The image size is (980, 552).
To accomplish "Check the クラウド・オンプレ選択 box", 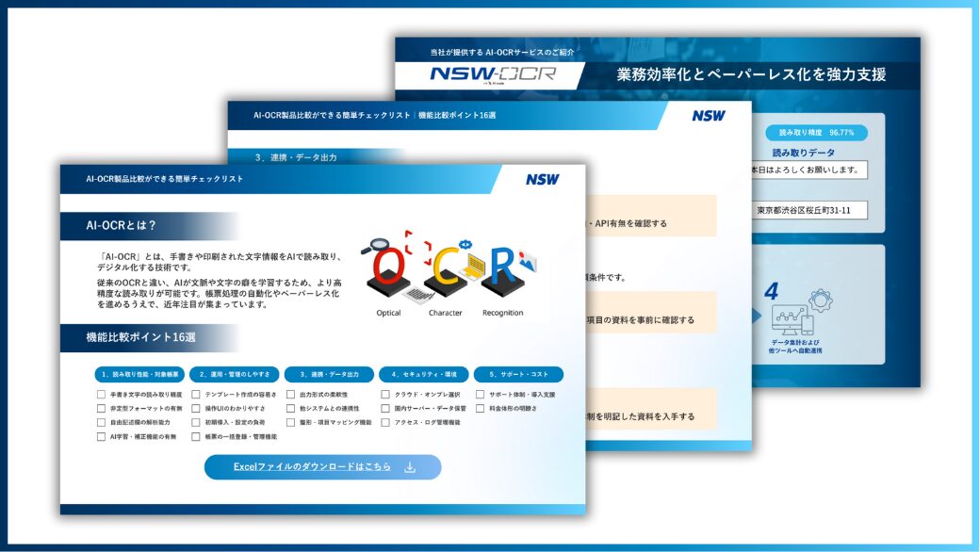I will (x=385, y=395).
